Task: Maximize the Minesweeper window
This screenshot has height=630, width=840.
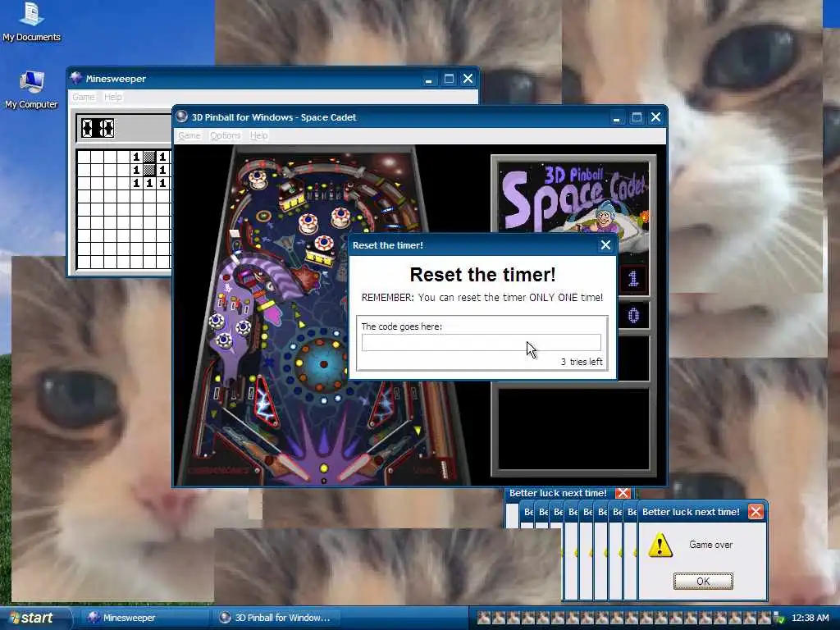Action: (x=449, y=79)
